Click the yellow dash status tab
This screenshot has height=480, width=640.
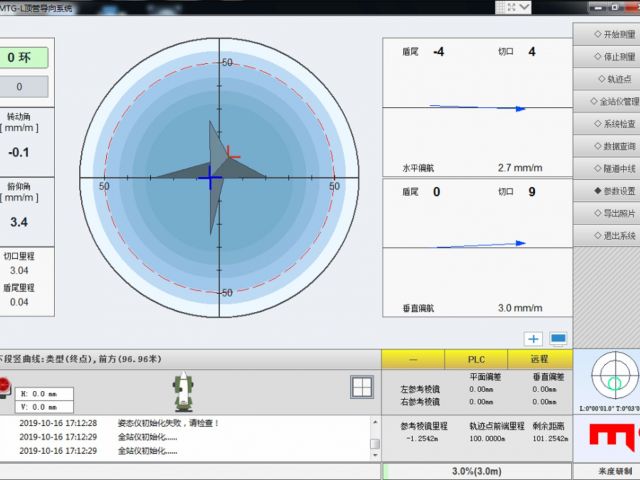(x=413, y=359)
